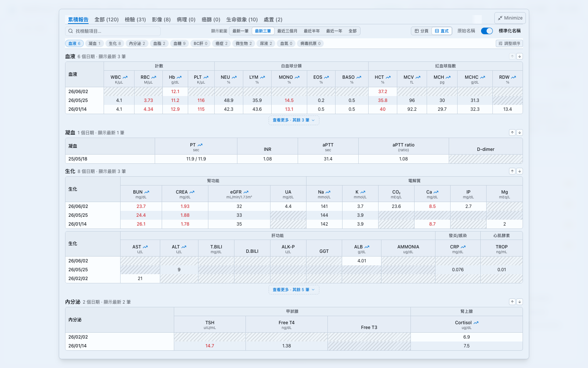Click the PT trend chart icon
Screen dimensions: 588x368
[x=200, y=145]
